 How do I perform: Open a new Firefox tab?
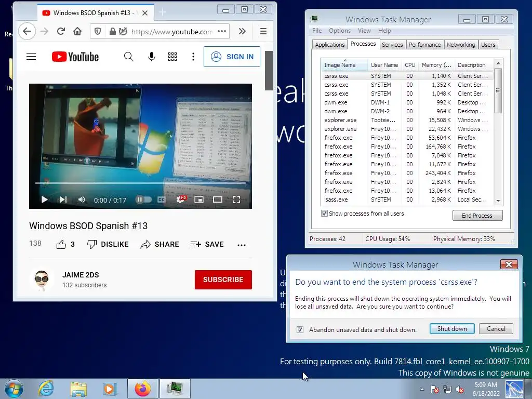163,12
